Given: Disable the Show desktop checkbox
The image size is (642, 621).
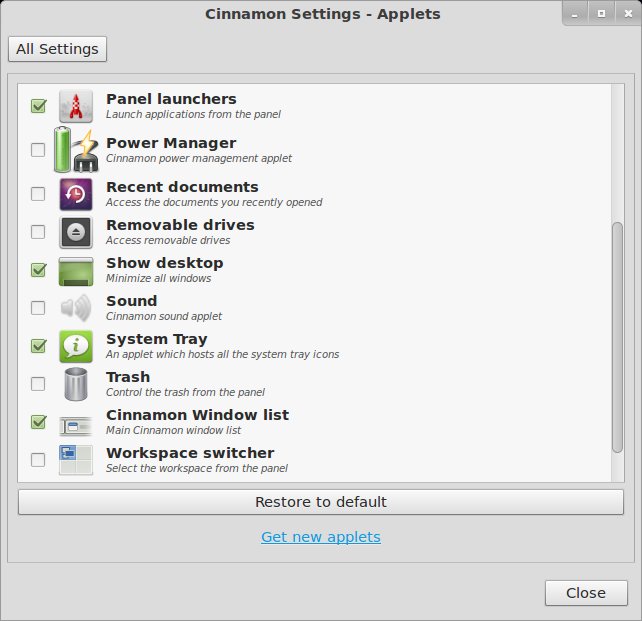Looking at the screenshot, I should coord(38,270).
